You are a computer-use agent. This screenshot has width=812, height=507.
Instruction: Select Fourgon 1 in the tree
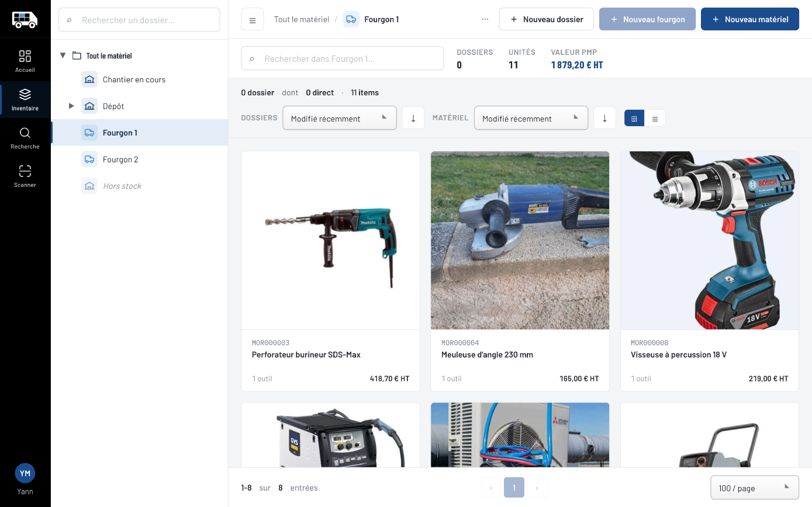[140, 133]
